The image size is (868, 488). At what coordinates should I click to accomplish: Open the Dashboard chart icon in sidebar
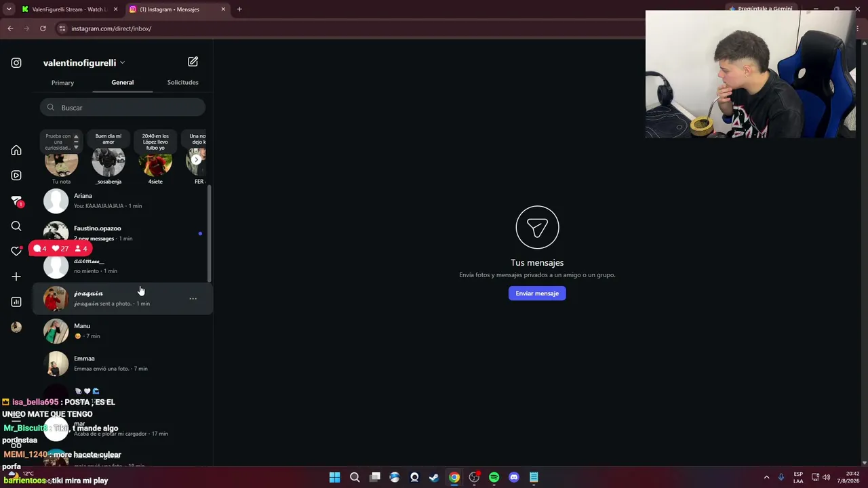point(16,302)
